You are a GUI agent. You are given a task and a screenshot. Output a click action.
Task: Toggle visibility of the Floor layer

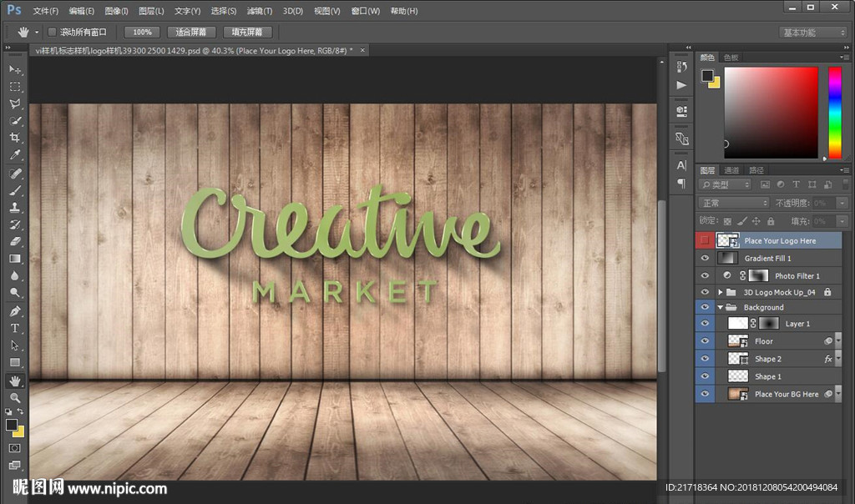click(x=706, y=341)
